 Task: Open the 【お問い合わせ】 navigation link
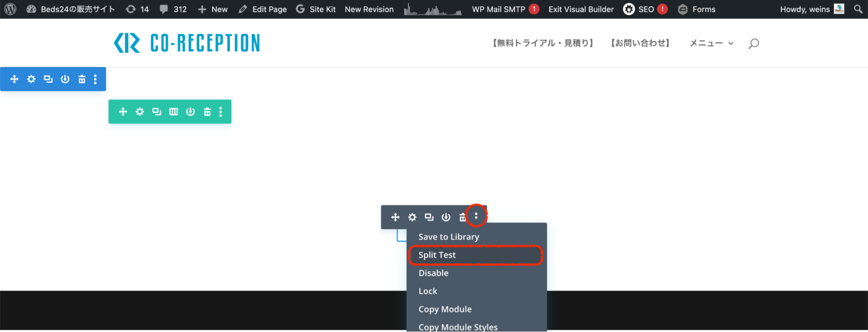(x=640, y=43)
